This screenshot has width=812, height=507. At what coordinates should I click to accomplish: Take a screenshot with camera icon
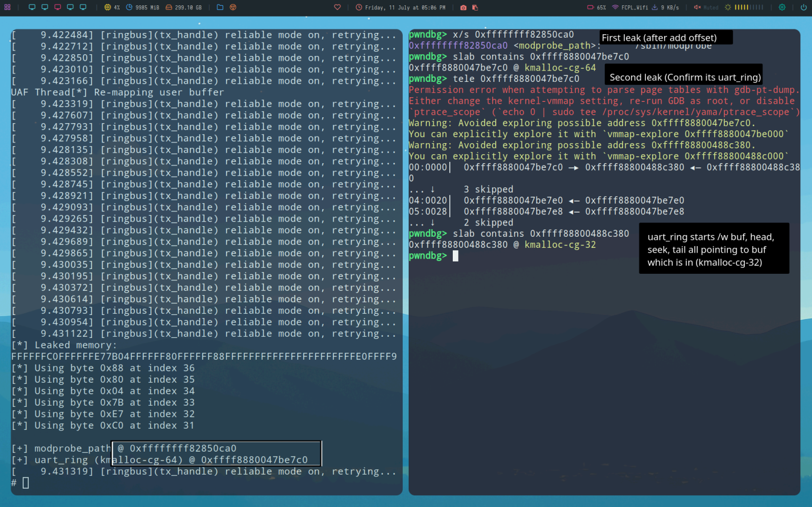click(463, 8)
